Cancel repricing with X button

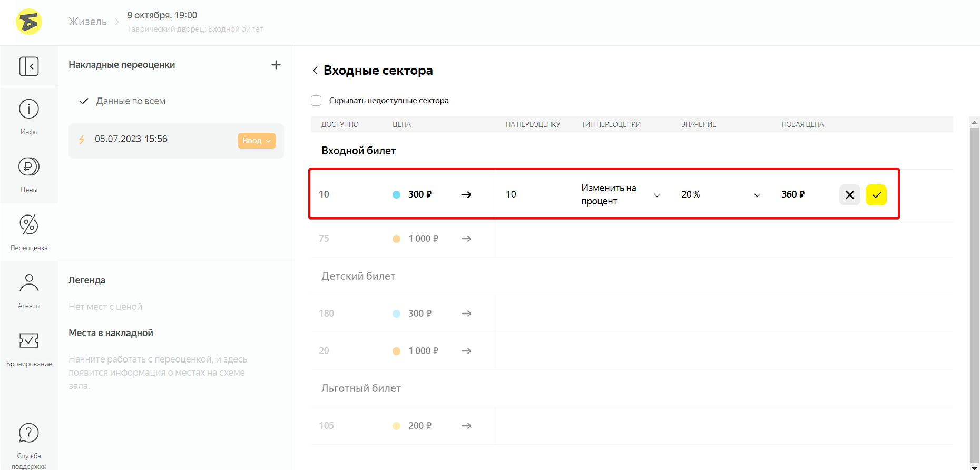(849, 195)
